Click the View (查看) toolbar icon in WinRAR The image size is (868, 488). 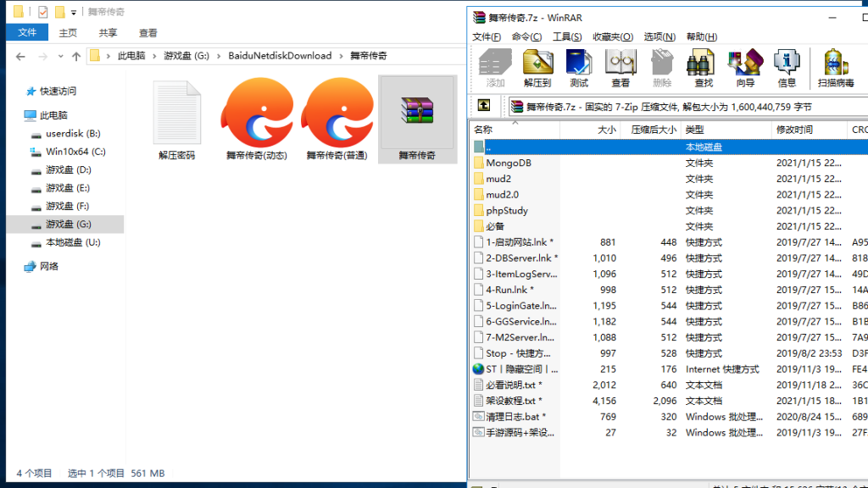(x=620, y=68)
